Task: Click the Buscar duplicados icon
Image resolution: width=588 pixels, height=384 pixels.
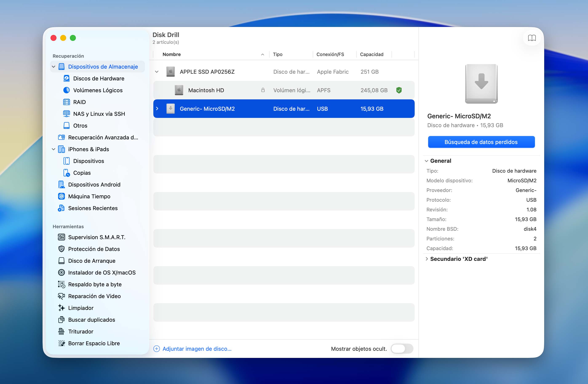Action: (x=61, y=320)
